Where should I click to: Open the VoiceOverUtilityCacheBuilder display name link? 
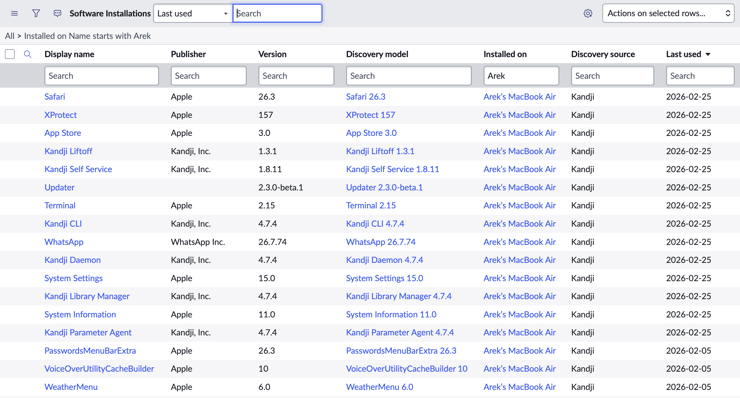(99, 369)
